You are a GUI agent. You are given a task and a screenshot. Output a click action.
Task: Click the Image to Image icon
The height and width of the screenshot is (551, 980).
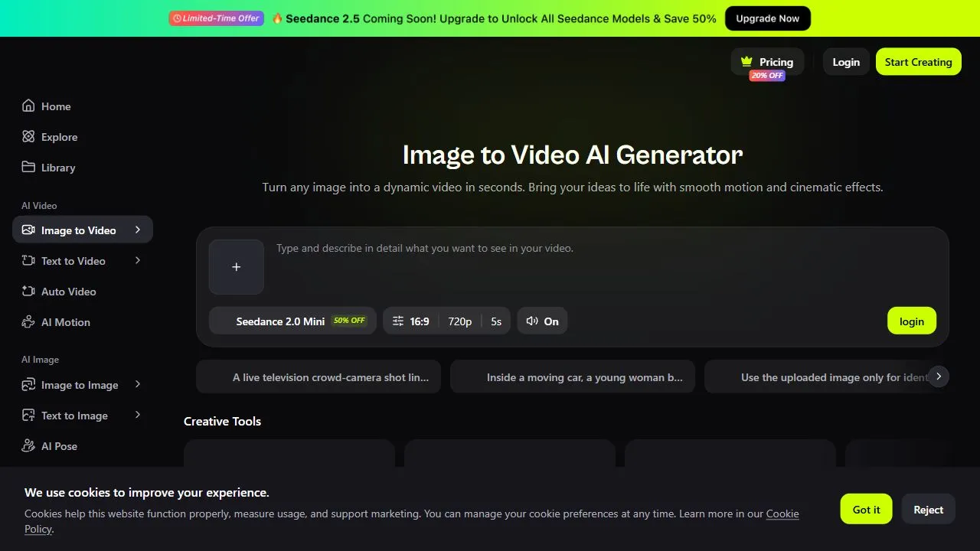click(x=28, y=385)
